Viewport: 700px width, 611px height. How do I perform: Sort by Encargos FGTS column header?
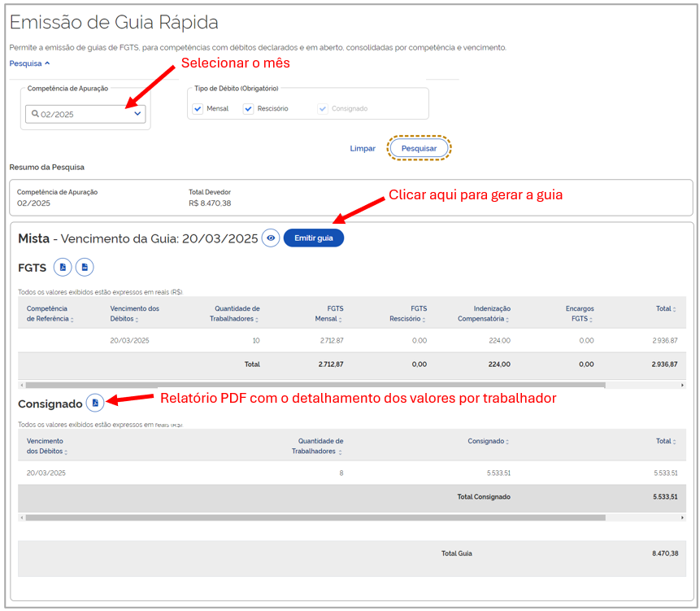[579, 314]
